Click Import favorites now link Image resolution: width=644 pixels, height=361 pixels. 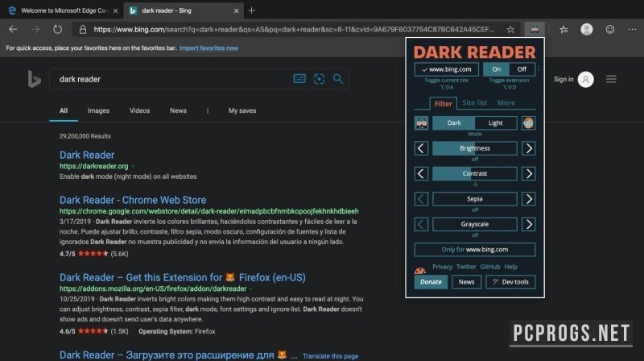[208, 48]
